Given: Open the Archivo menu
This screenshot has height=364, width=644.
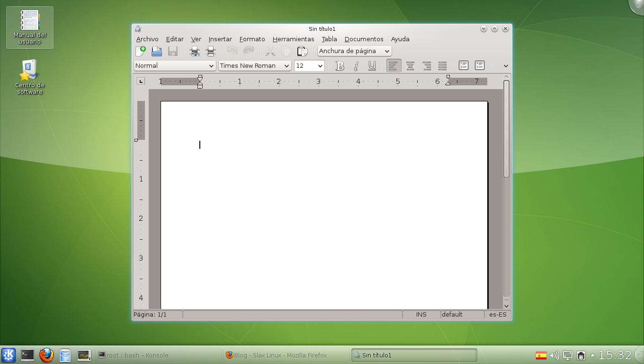Looking at the screenshot, I should click(x=147, y=39).
